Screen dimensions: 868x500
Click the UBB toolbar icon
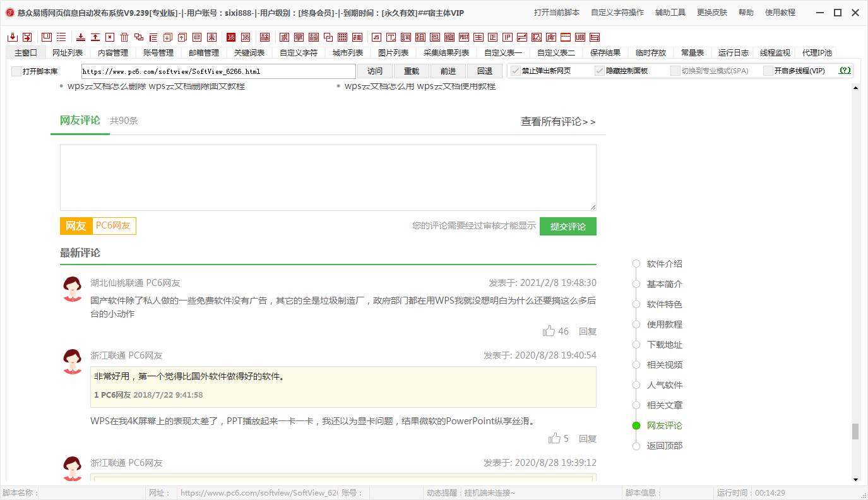pyautogui.click(x=580, y=37)
